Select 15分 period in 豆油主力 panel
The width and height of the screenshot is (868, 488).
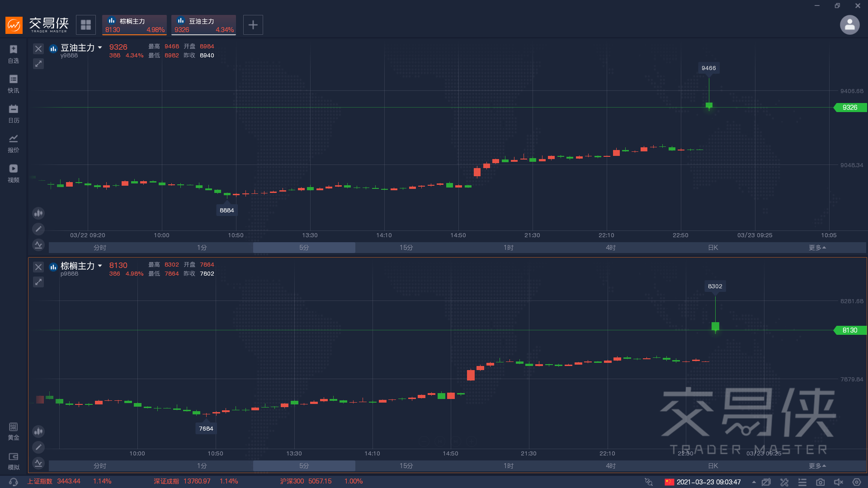tap(406, 248)
